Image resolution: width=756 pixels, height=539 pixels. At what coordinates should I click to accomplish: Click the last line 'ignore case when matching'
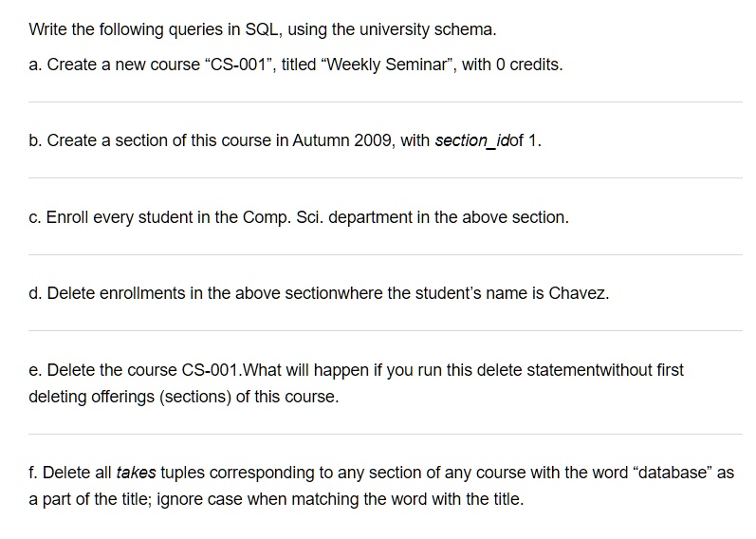click(276, 499)
